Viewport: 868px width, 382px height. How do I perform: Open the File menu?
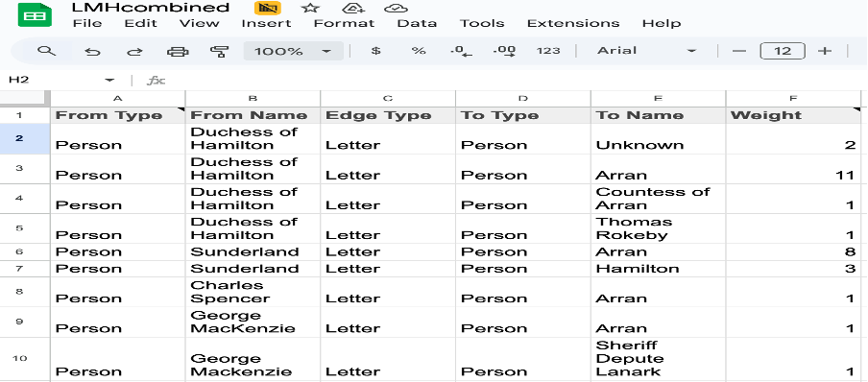pos(87,24)
